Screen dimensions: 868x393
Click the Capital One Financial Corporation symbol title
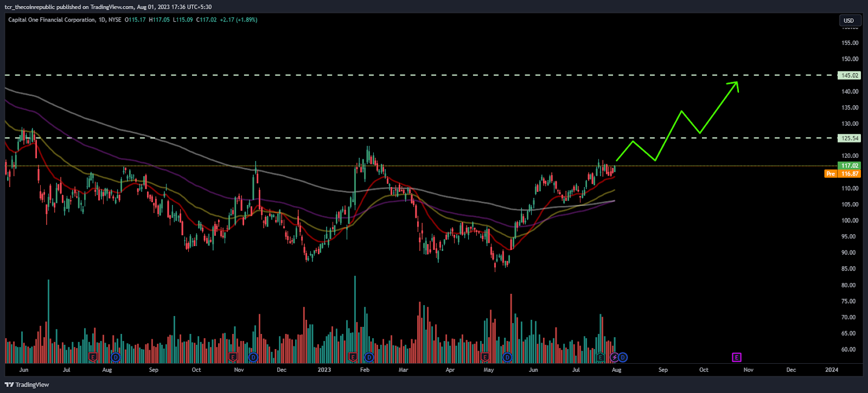point(52,20)
